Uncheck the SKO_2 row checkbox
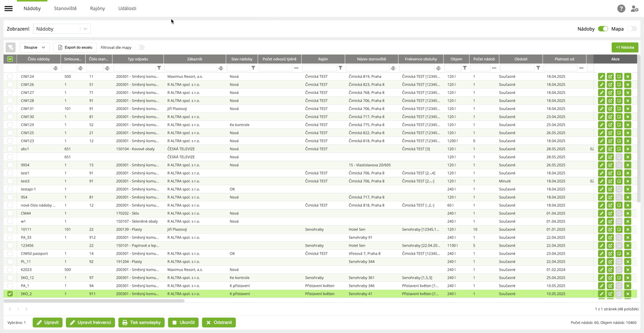 click(10, 294)
